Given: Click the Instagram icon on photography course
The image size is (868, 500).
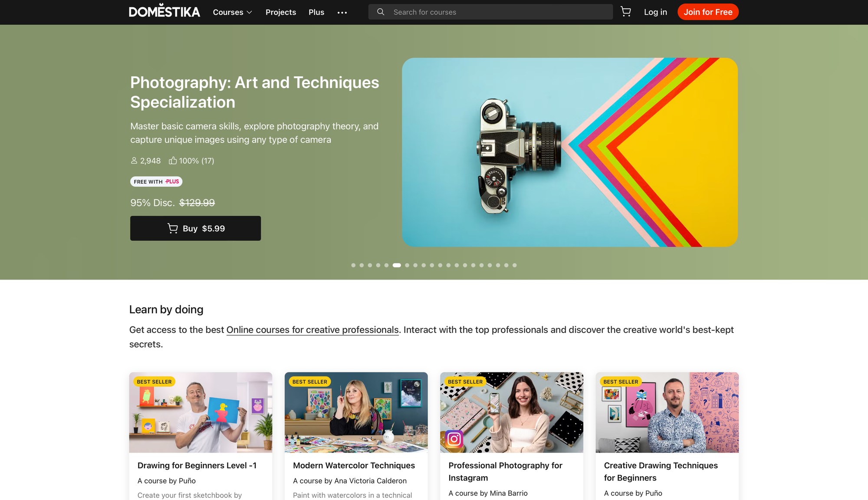Looking at the screenshot, I should (x=454, y=439).
